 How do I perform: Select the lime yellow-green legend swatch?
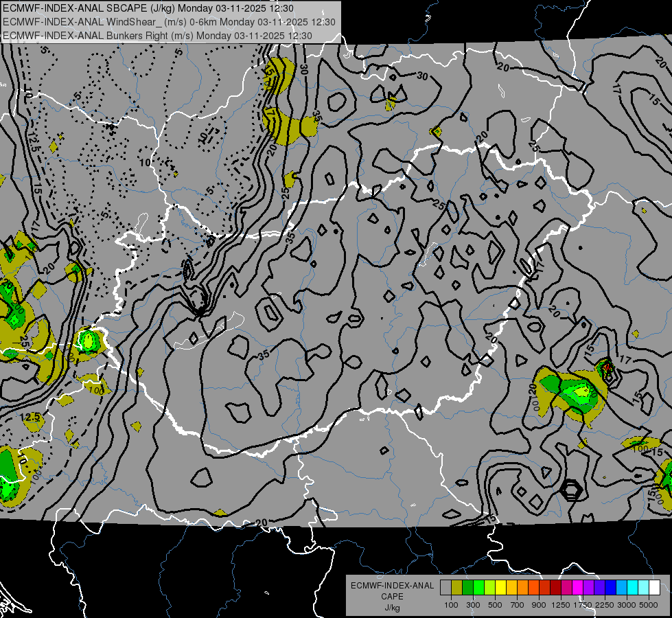pyautogui.click(x=489, y=588)
